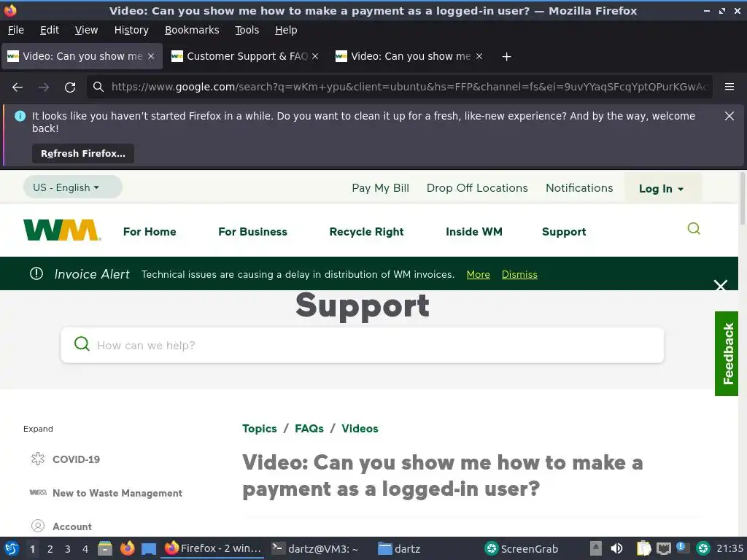
Task: Open Notifications link
Action: tap(579, 188)
